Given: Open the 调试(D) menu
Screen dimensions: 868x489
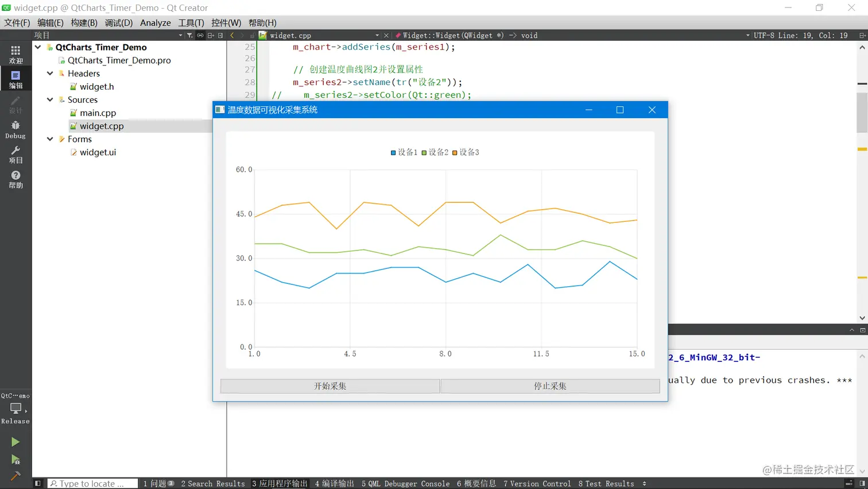Looking at the screenshot, I should [x=119, y=22].
